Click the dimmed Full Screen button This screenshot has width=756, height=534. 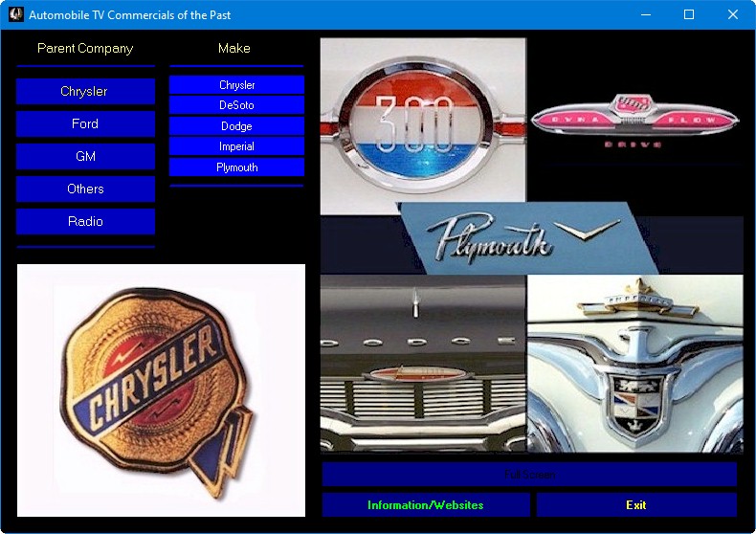[529, 475]
